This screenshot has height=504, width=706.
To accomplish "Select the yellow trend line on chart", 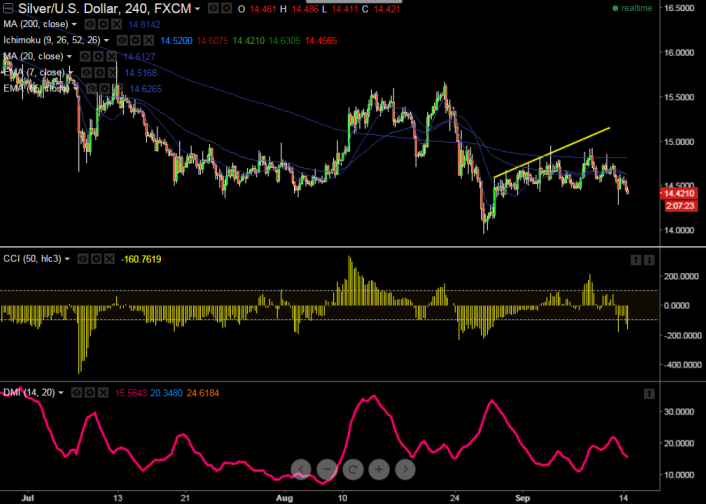I will click(552, 152).
